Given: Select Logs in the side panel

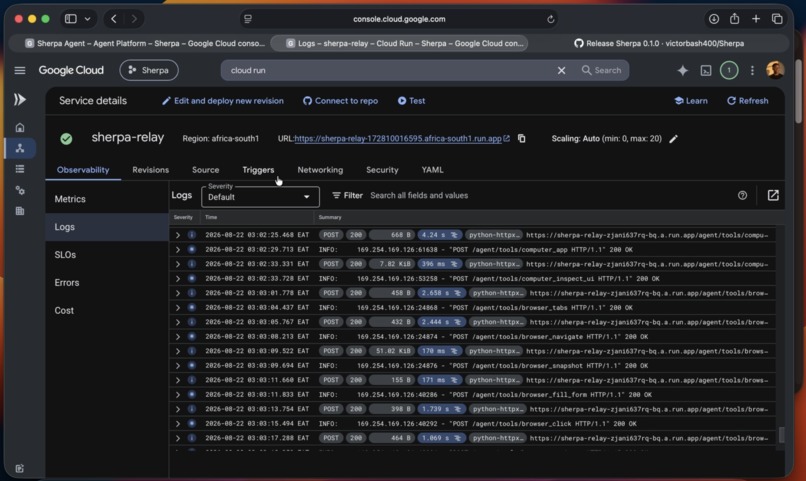Looking at the screenshot, I should 107,227.
